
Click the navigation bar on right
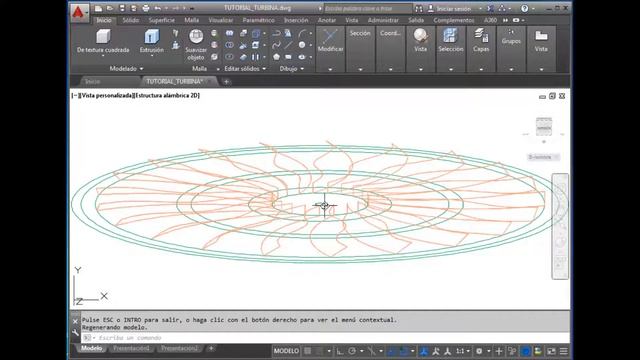pyautogui.click(x=560, y=227)
